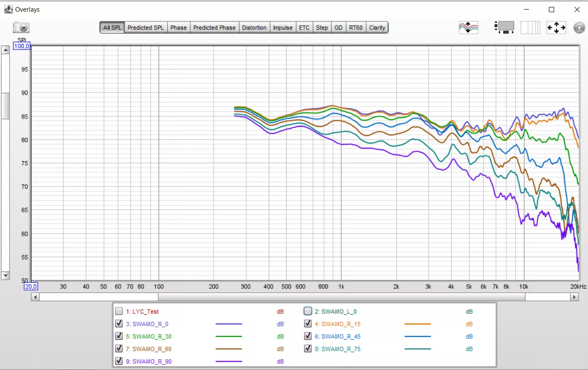Select the Predicted Phase button
The image size is (588, 370).
(x=214, y=28)
